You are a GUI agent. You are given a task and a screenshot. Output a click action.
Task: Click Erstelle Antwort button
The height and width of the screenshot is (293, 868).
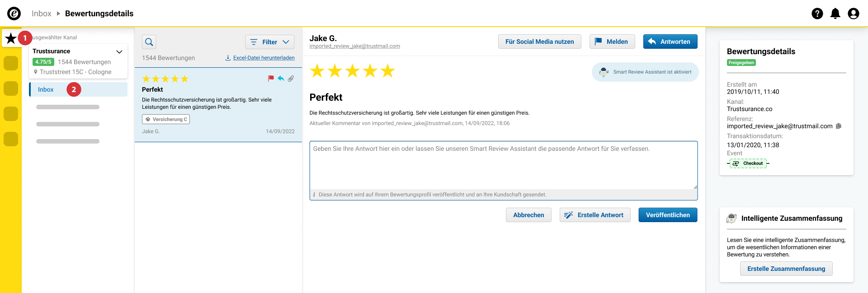pos(595,215)
